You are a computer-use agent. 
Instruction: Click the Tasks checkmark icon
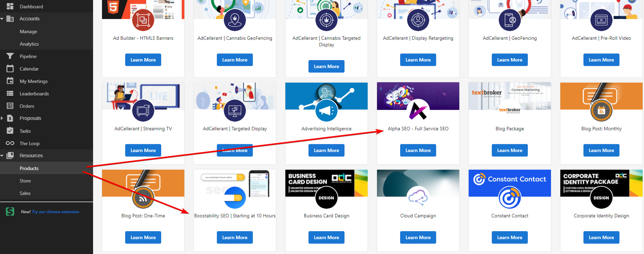(10, 131)
